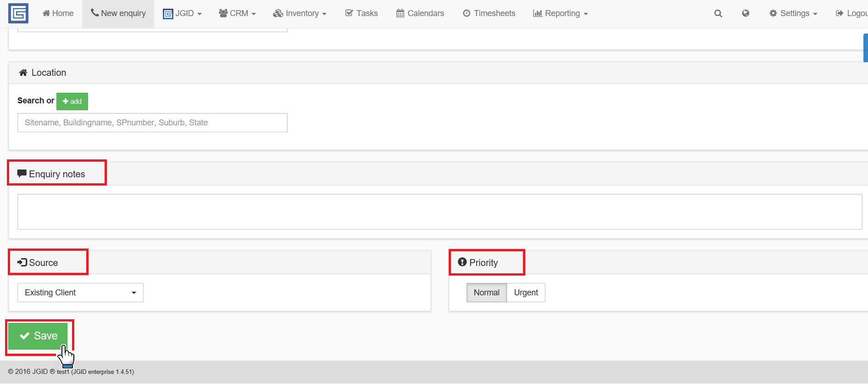Click the Logout link
The image size is (868, 384).
click(x=851, y=13)
